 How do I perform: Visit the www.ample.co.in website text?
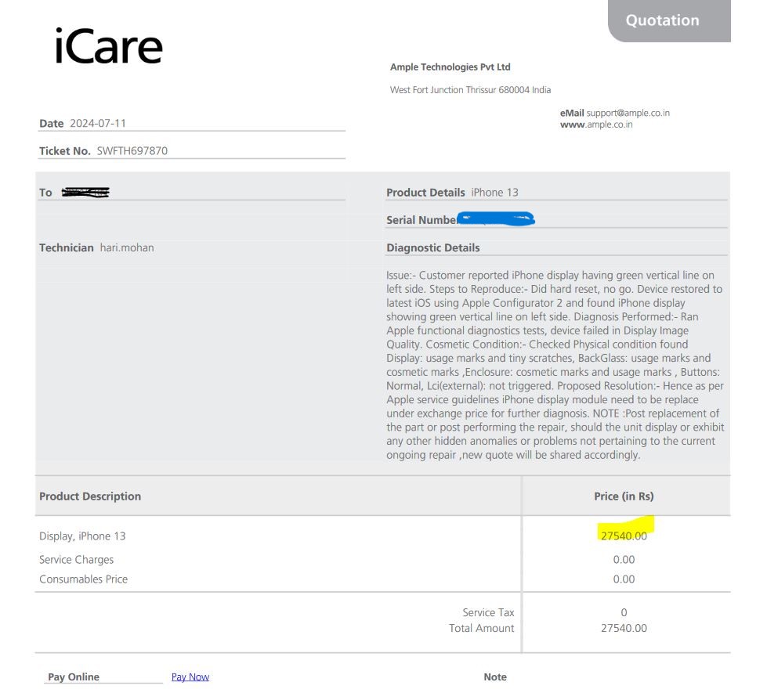click(596, 124)
